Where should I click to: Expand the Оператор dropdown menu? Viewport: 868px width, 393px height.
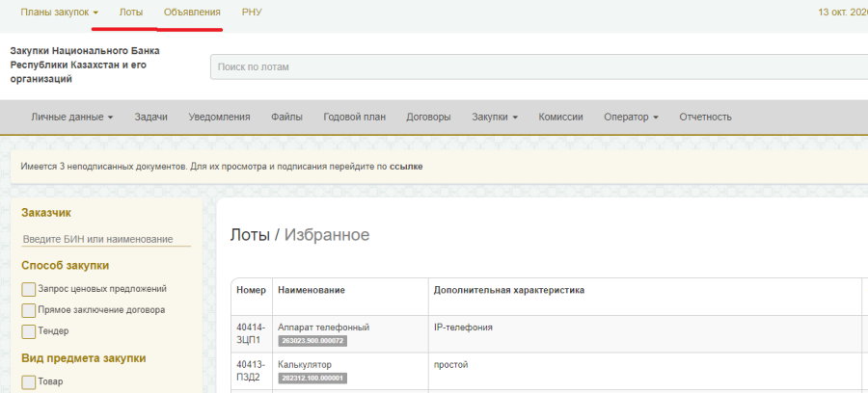pos(631,117)
